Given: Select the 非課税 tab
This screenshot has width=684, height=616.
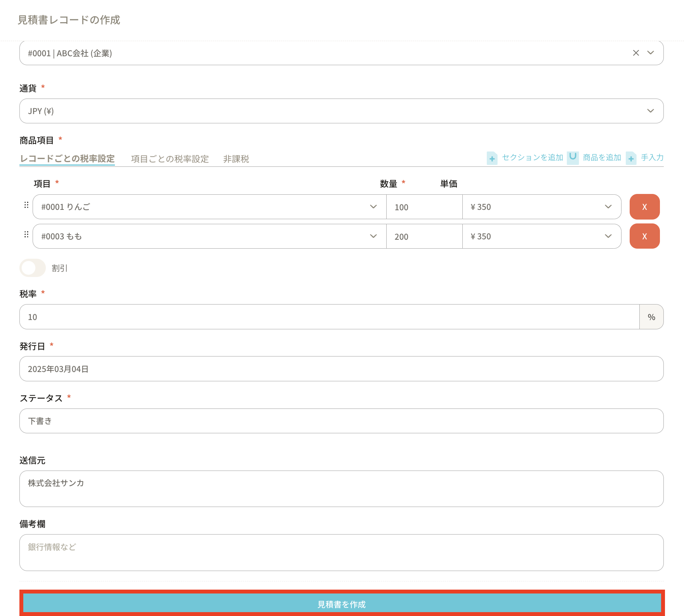Looking at the screenshot, I should click(236, 159).
